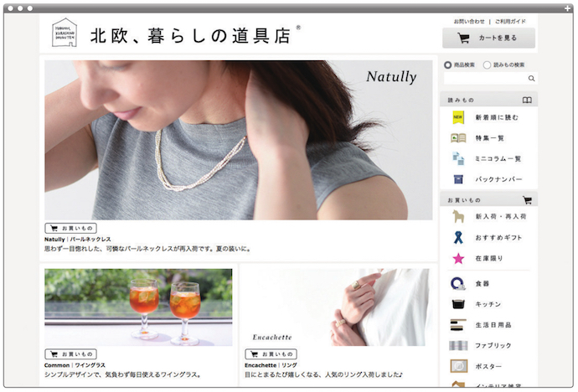Click the fabric swatch icon beside ファブリック

(458, 345)
